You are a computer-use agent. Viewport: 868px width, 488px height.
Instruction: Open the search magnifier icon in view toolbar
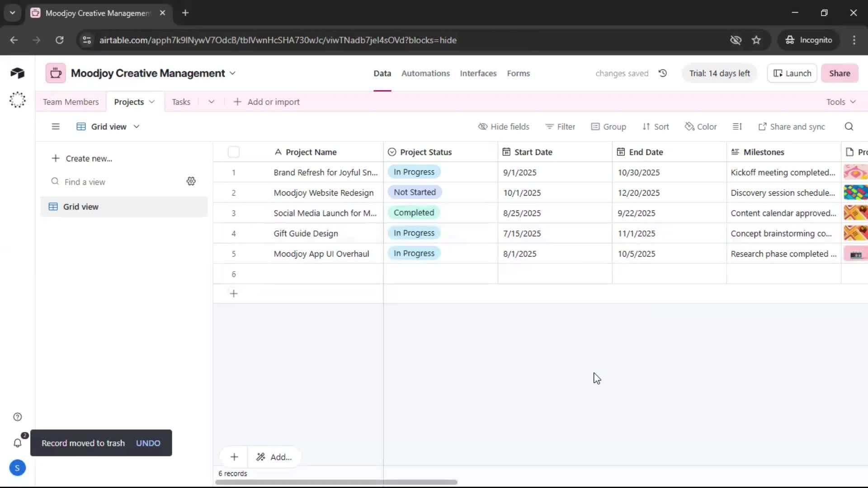pos(849,127)
